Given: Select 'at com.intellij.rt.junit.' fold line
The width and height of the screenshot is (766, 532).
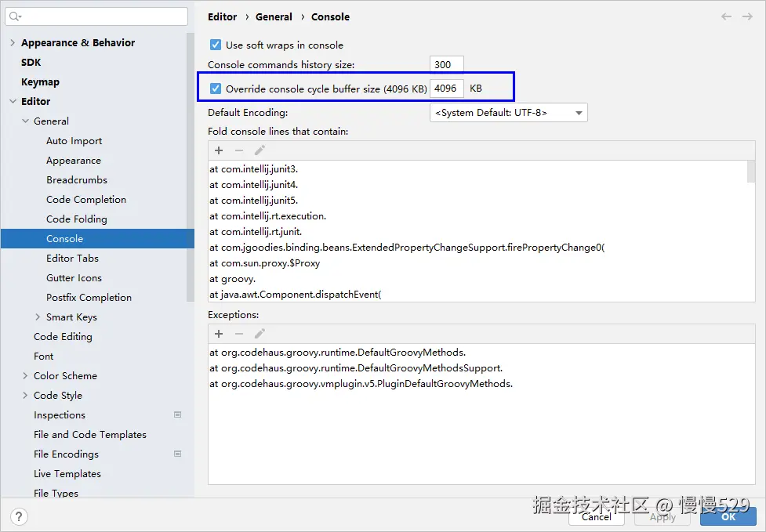Looking at the screenshot, I should (x=256, y=232).
